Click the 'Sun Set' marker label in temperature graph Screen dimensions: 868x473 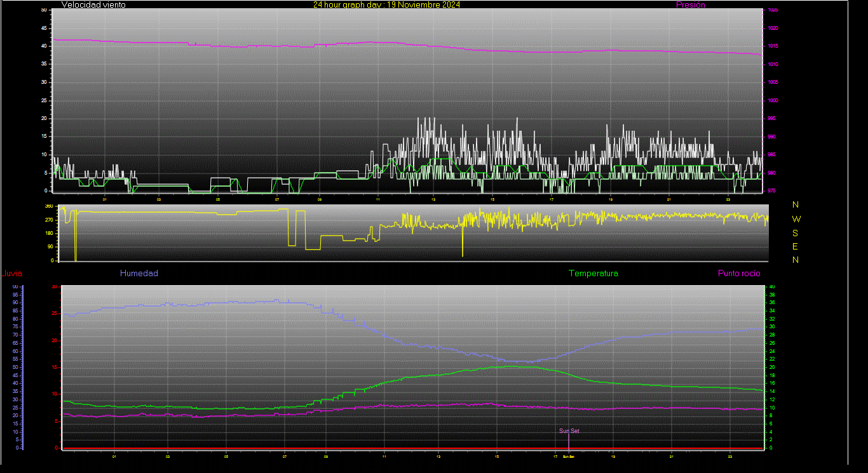coord(569,431)
